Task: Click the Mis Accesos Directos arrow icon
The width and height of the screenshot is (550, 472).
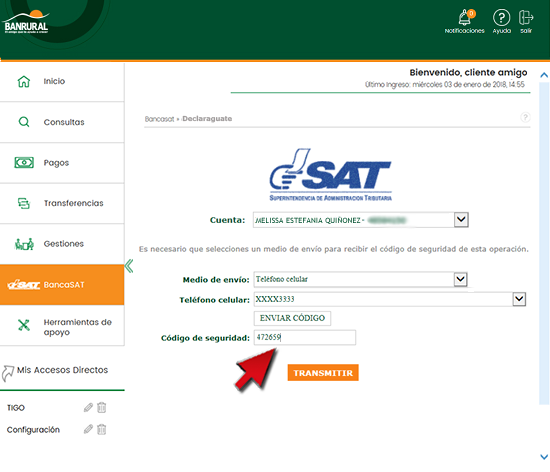Action: (8, 373)
